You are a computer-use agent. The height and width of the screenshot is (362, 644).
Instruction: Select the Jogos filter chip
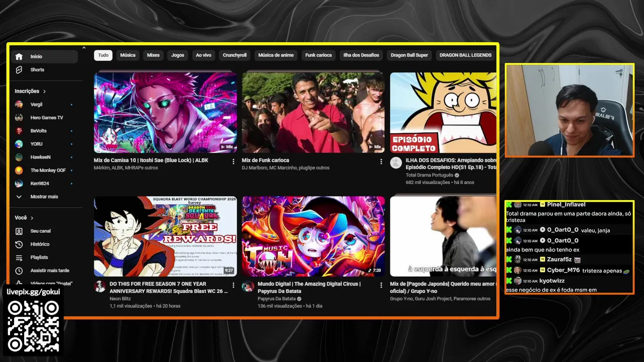click(178, 55)
